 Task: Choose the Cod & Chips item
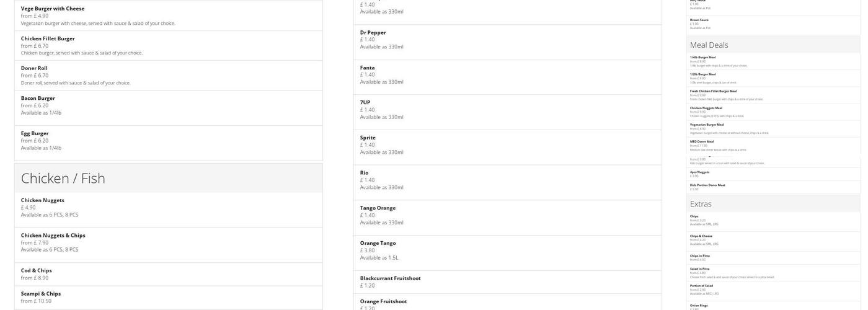point(37,271)
